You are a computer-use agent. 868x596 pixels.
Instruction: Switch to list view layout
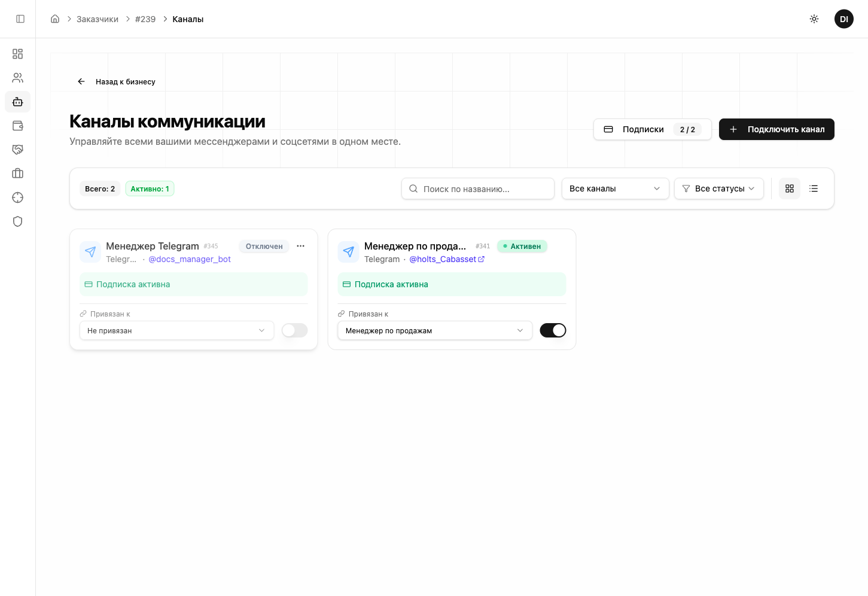point(814,188)
